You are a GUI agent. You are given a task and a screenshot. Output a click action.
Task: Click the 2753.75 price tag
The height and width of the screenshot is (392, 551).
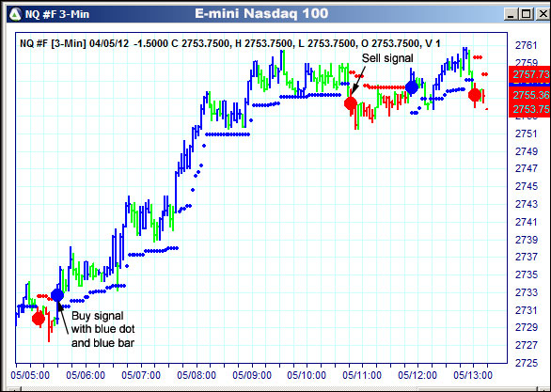(x=530, y=110)
